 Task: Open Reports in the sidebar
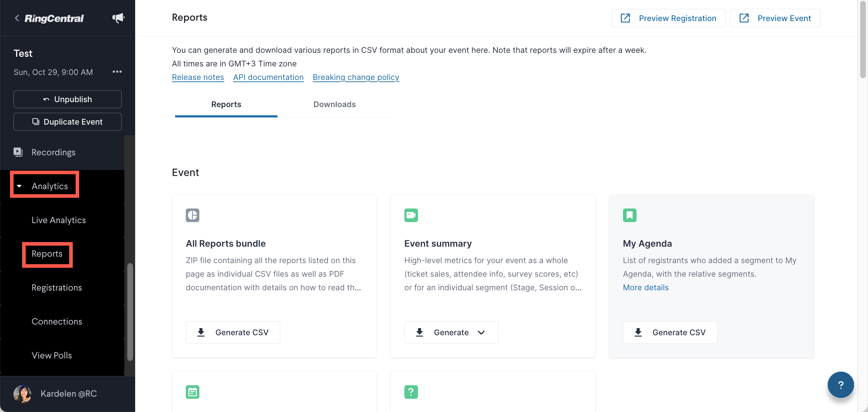tap(47, 254)
